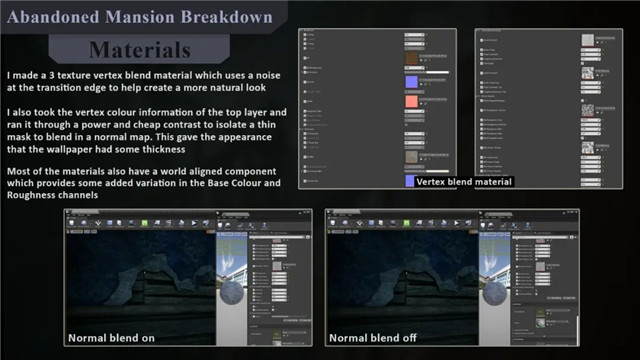Click green Bridge icon in 'Normal blend on' toolbar

pos(144,223)
